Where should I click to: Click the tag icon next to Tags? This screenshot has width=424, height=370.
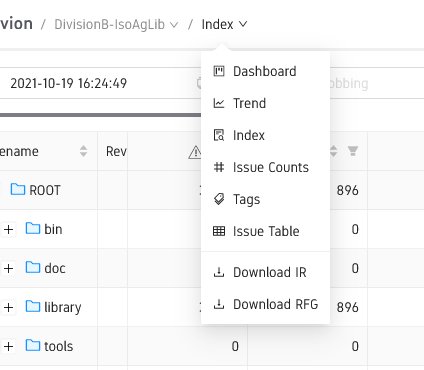click(x=219, y=199)
